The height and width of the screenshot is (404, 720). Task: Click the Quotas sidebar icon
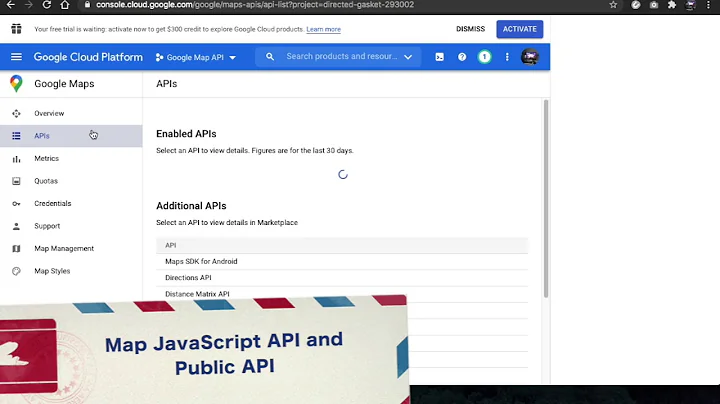pyautogui.click(x=16, y=181)
